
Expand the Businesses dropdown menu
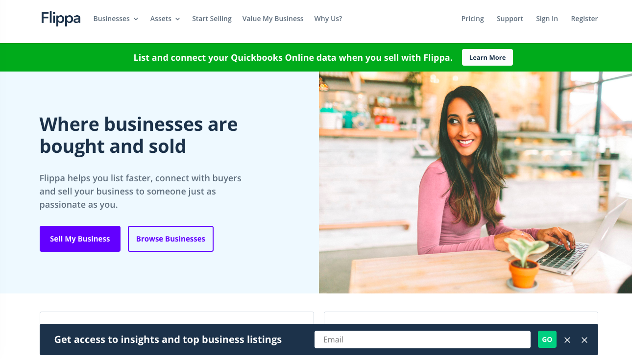[x=116, y=19]
